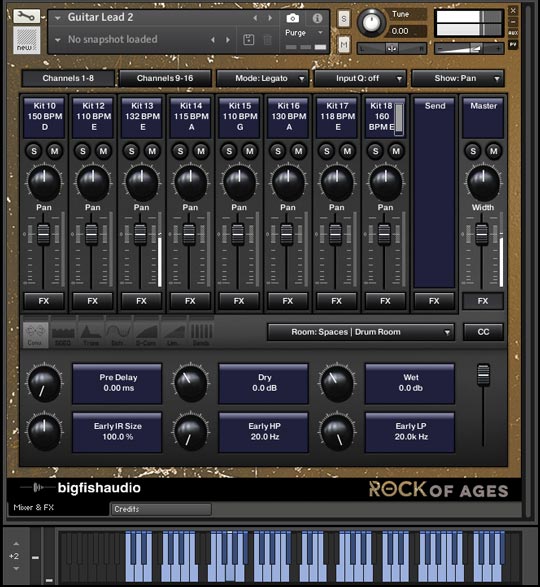
Task: Click the camera snapshot view icon
Action: coord(292,18)
